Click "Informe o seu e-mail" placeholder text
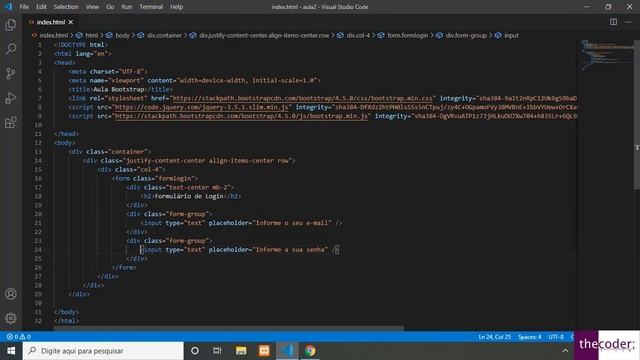640x360 pixels. [x=292, y=223]
